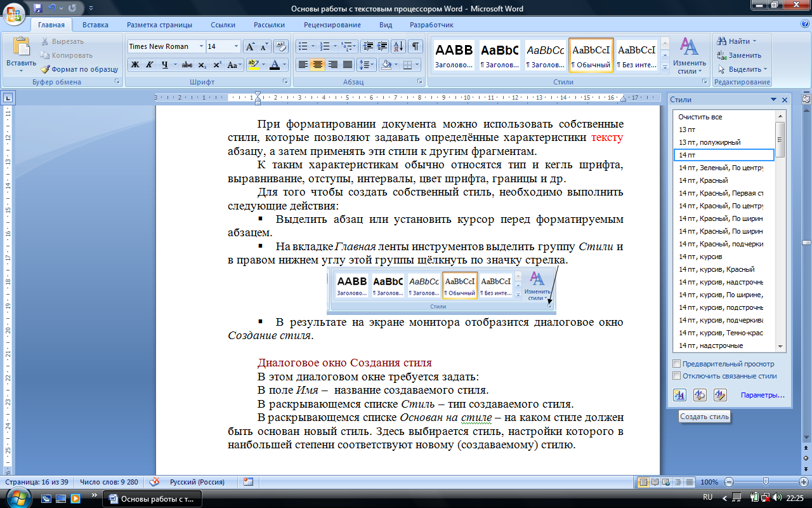
Task: Switch to Draft view
Action: (690, 482)
